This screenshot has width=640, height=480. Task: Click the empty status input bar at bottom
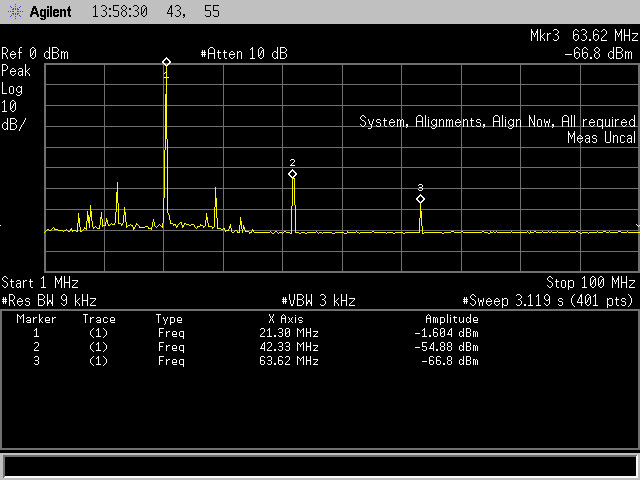pos(320,466)
